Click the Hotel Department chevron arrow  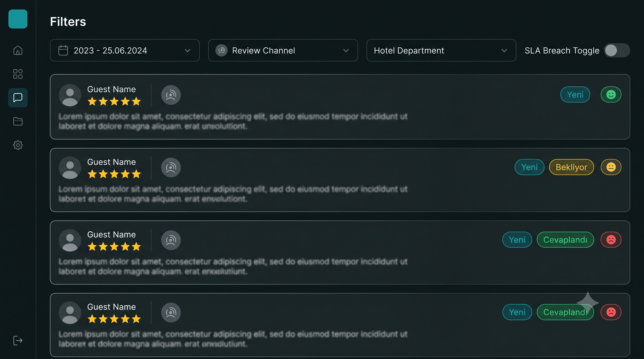pos(504,51)
